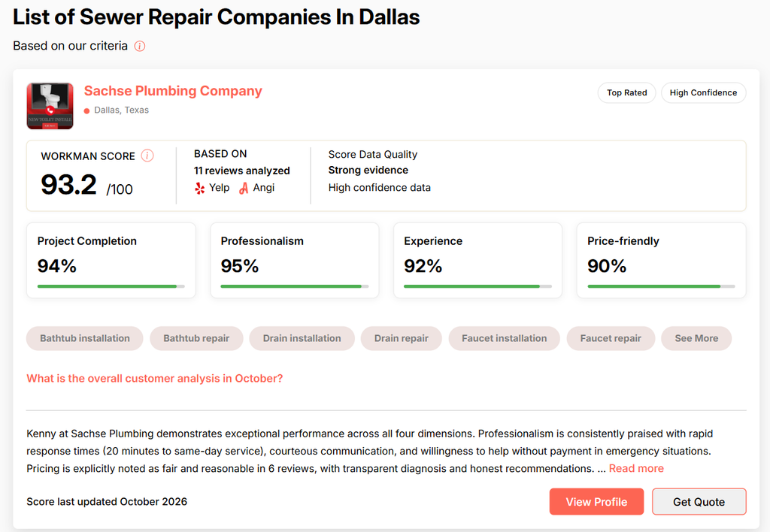Click the 'High confidence data' text
Screen dimensions: 770x532
point(380,188)
